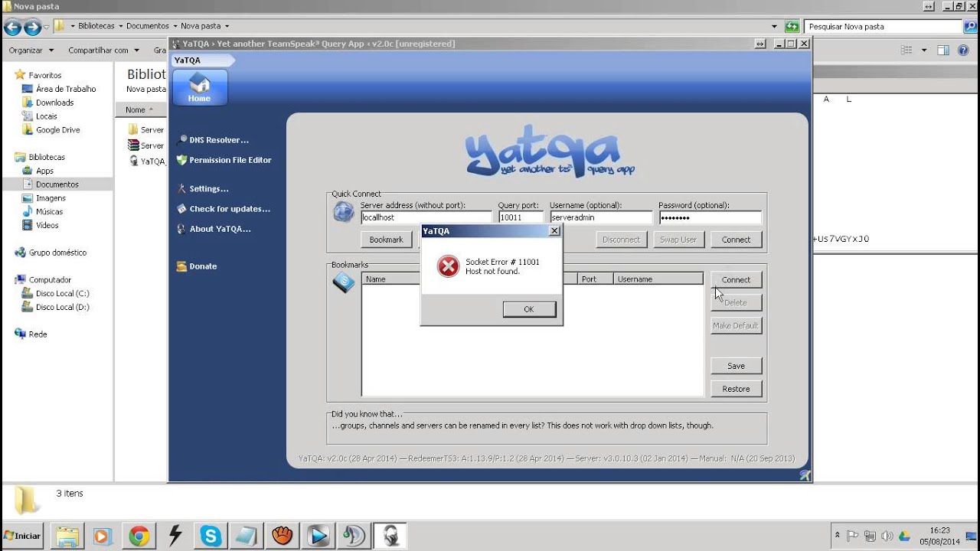Click the Donate sidebar entry
The image size is (980, 551).
click(197, 266)
